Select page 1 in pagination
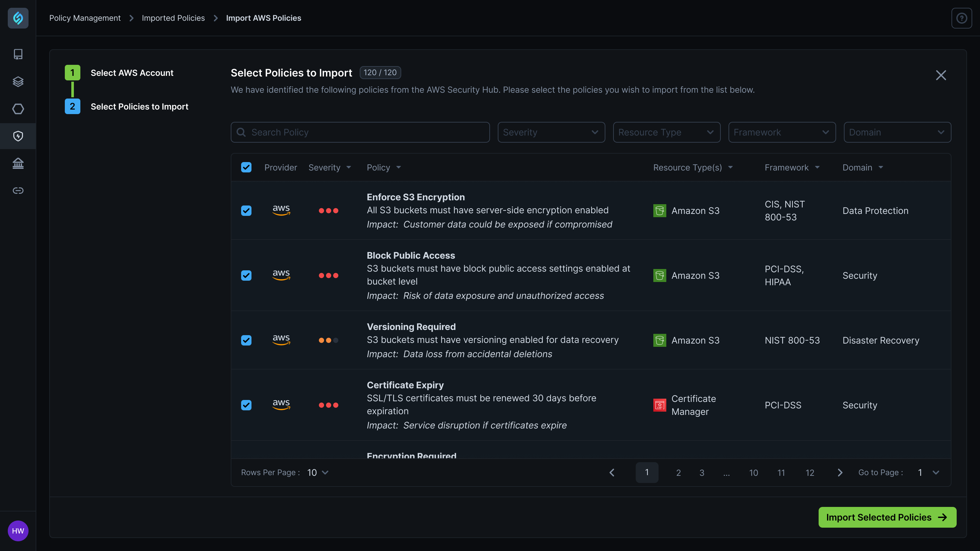The width and height of the screenshot is (980, 551). (x=647, y=472)
